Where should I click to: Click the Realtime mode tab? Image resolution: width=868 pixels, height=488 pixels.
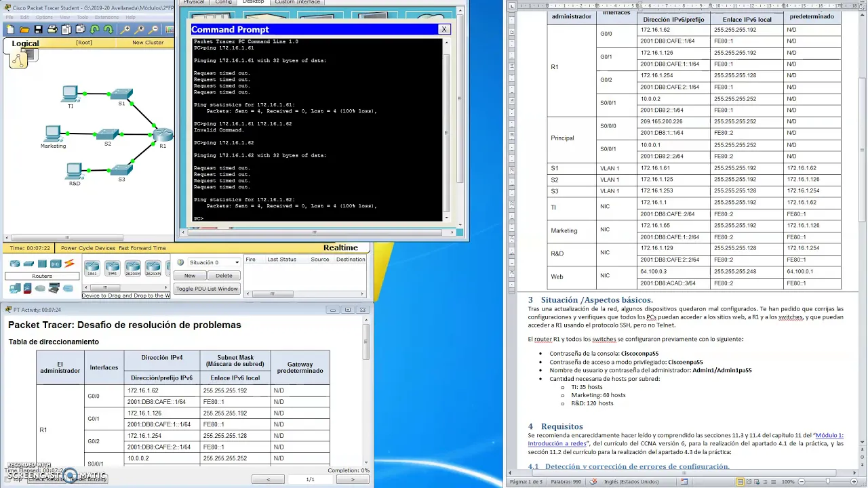340,247
